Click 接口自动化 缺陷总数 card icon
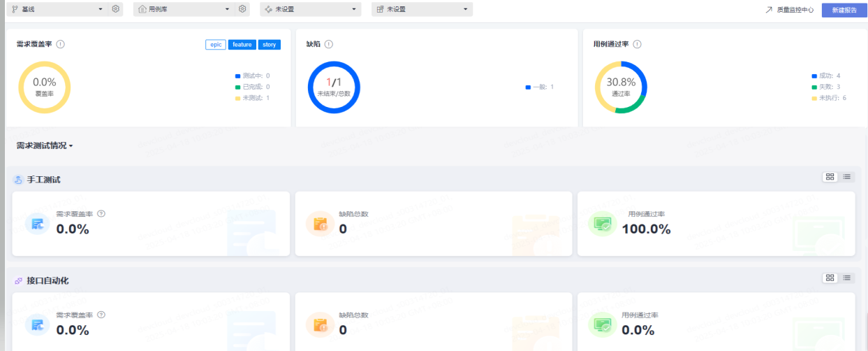The height and width of the screenshot is (351, 868). 321,324
